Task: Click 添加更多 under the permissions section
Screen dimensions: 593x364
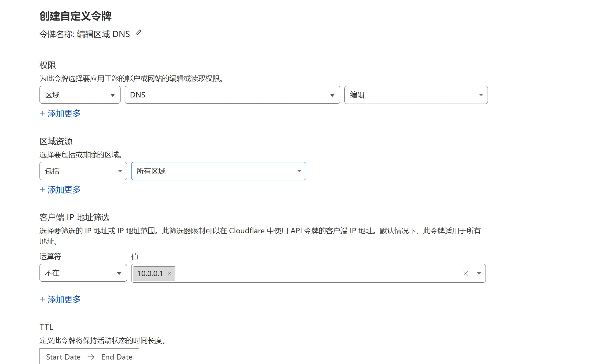Action: coord(64,113)
